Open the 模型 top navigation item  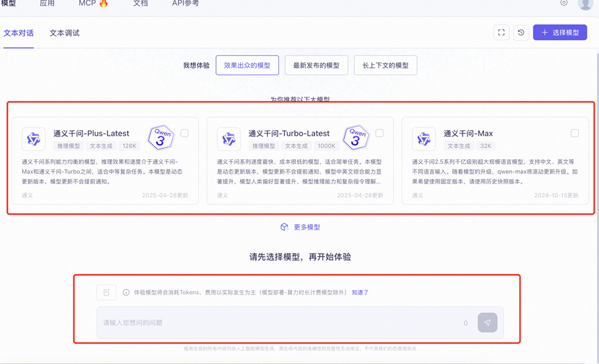(x=8, y=3)
